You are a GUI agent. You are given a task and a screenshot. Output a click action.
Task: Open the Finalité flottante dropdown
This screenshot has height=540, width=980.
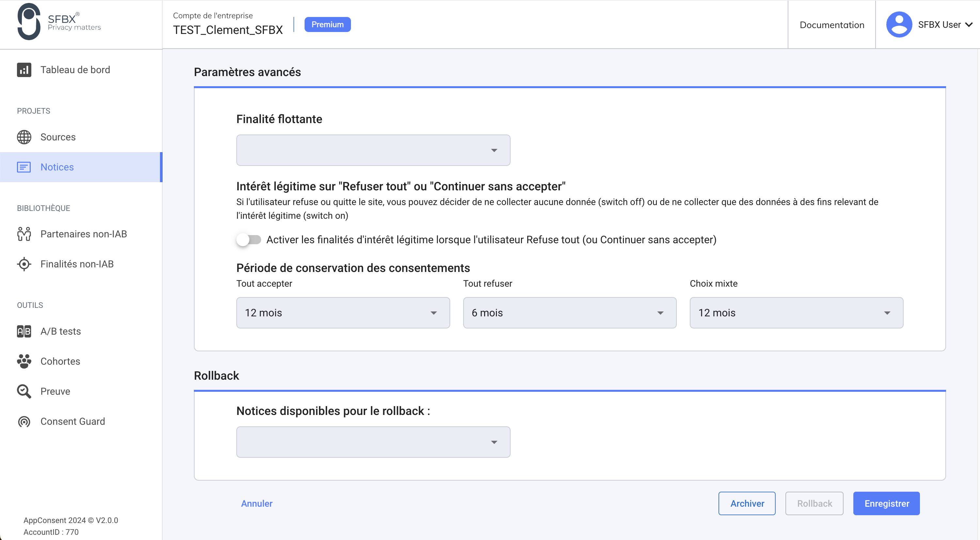[x=373, y=150]
